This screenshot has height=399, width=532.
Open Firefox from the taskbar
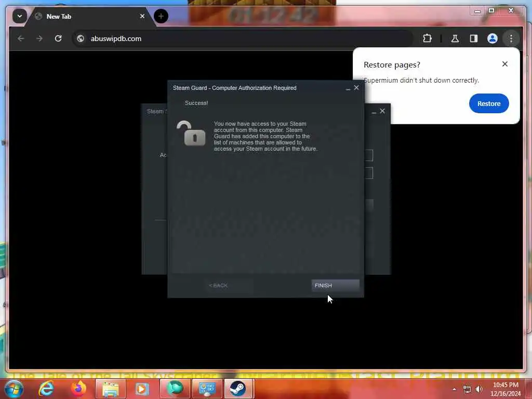pyautogui.click(x=78, y=389)
